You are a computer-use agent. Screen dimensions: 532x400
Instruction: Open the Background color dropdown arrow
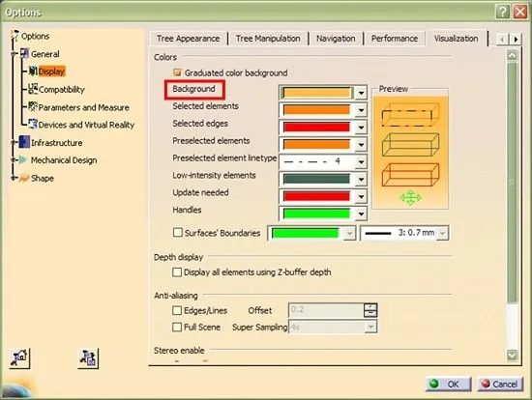coord(361,93)
